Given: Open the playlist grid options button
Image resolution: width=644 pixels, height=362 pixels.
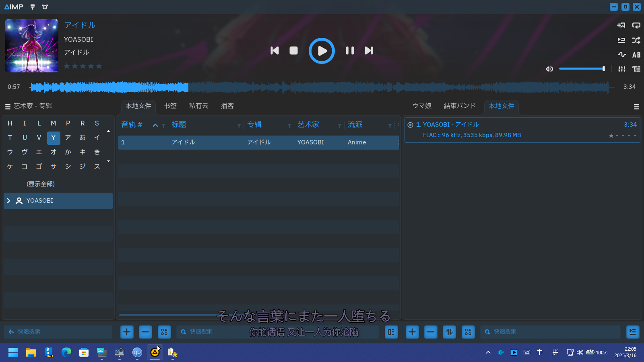Looking at the screenshot, I should point(468,332).
